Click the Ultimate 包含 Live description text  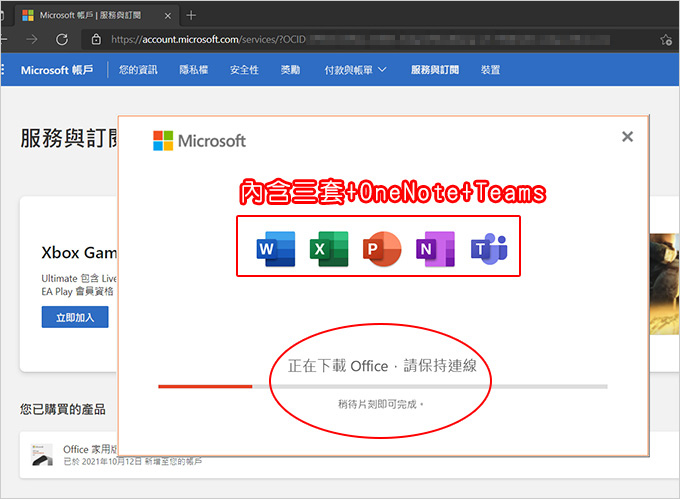coord(79,278)
